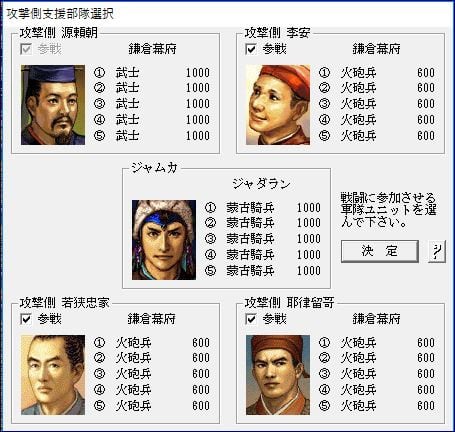Click 耶律留哥's portrait
Image resolution: width=455 pixels, height=432 pixels.
pos(278,375)
